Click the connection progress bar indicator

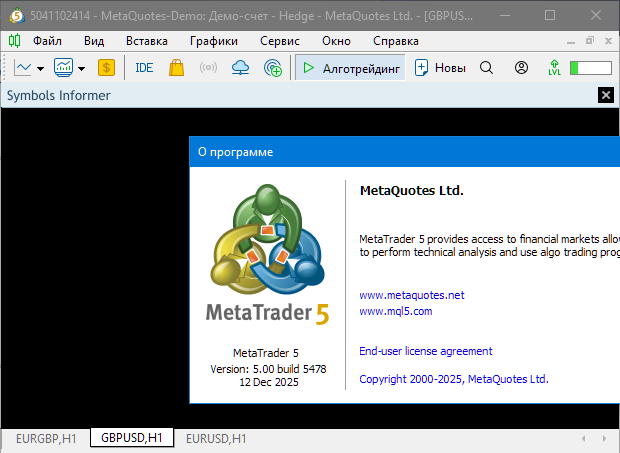tap(591, 68)
